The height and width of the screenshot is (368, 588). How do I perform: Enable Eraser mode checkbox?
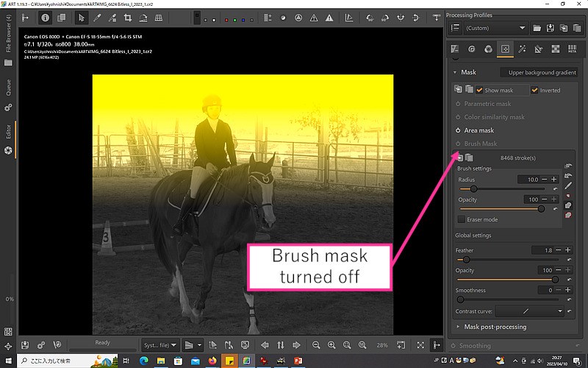pos(462,219)
